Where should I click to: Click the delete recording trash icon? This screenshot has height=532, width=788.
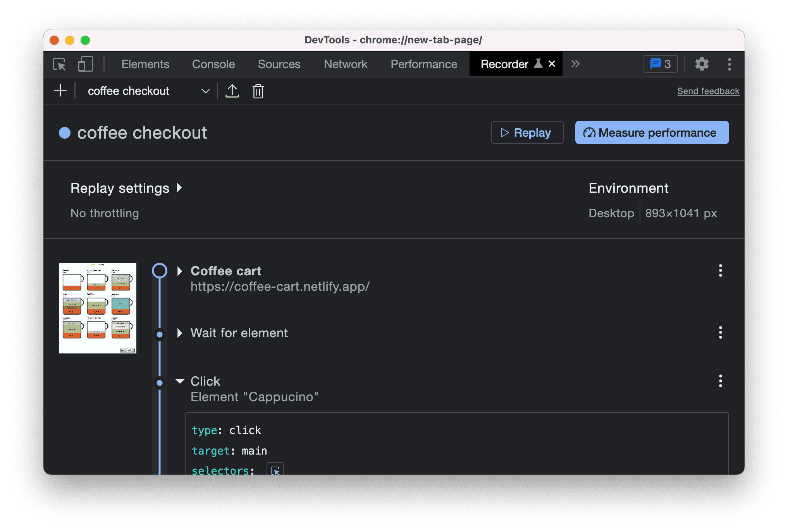258,91
